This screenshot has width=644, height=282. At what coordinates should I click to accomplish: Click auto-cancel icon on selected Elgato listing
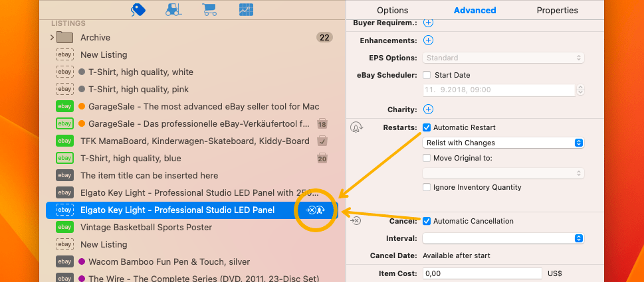[311, 210]
